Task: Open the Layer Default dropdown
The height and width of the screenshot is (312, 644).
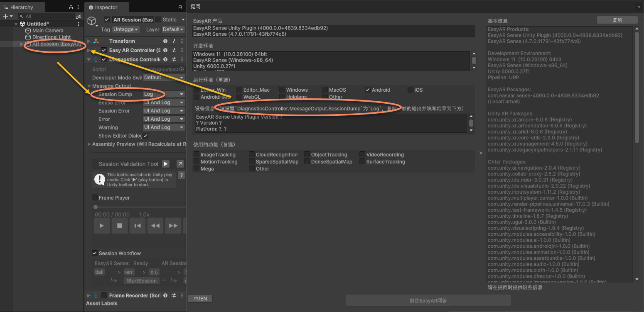Action: pyautogui.click(x=173, y=29)
